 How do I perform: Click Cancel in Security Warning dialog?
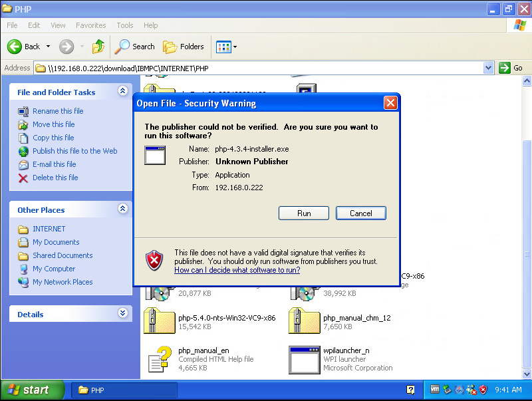click(x=360, y=213)
